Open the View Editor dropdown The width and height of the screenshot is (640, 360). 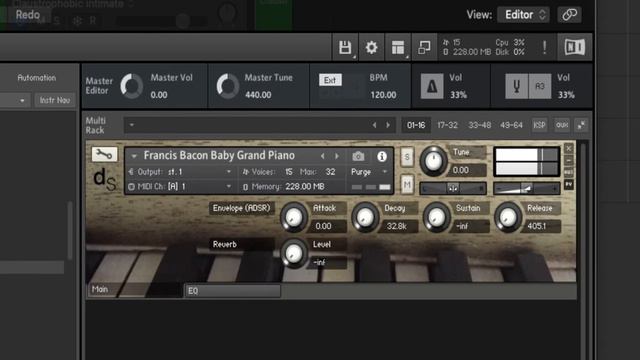pos(523,15)
